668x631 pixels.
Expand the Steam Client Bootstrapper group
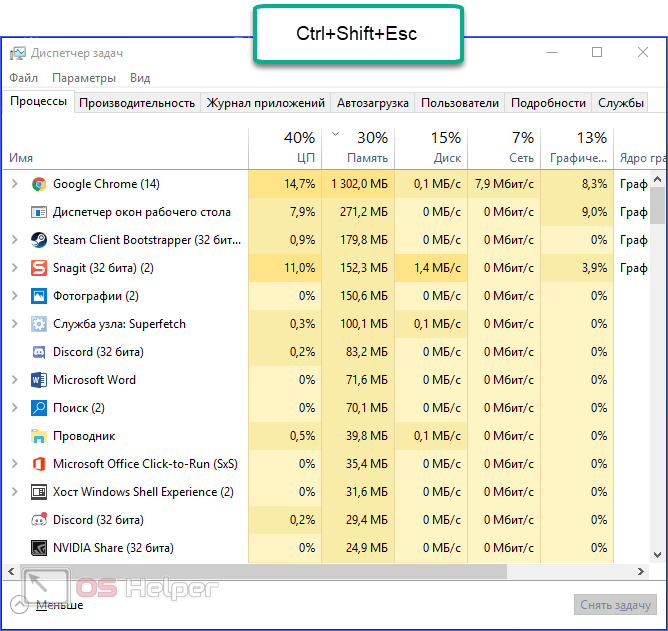pyautogui.click(x=14, y=240)
